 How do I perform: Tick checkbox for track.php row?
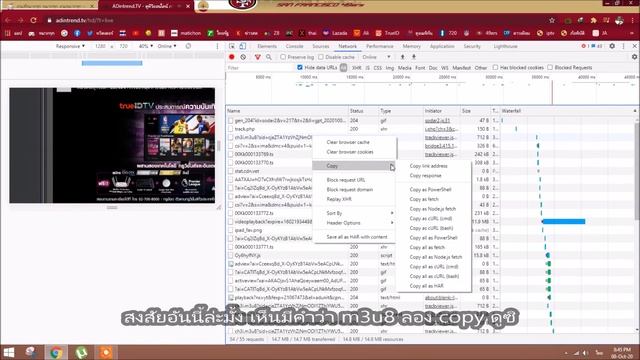click(x=231, y=129)
